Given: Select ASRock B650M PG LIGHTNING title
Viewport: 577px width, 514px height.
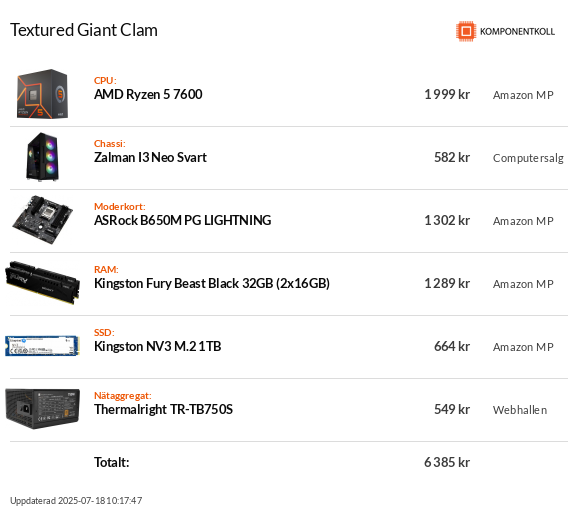Looking at the screenshot, I should pyautogui.click(x=183, y=220).
